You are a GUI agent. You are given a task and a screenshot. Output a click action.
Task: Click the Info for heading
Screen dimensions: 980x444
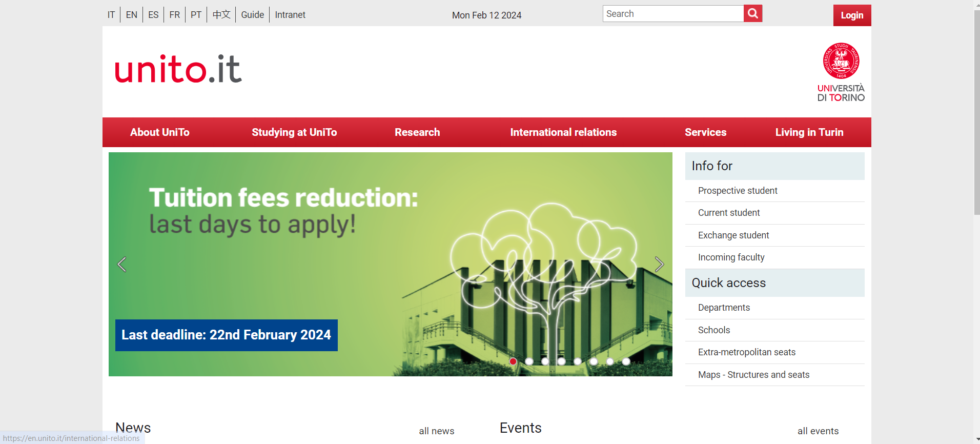click(x=712, y=166)
